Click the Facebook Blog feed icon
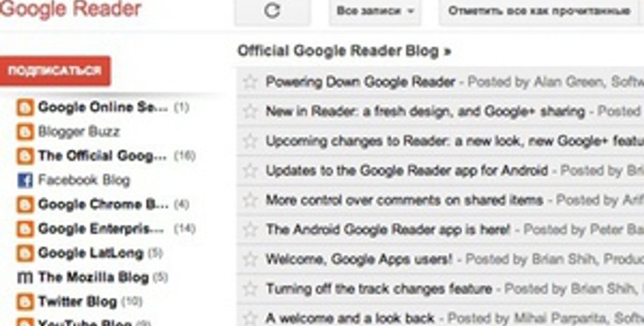Viewport: 644px width, 326px height. coord(25,180)
